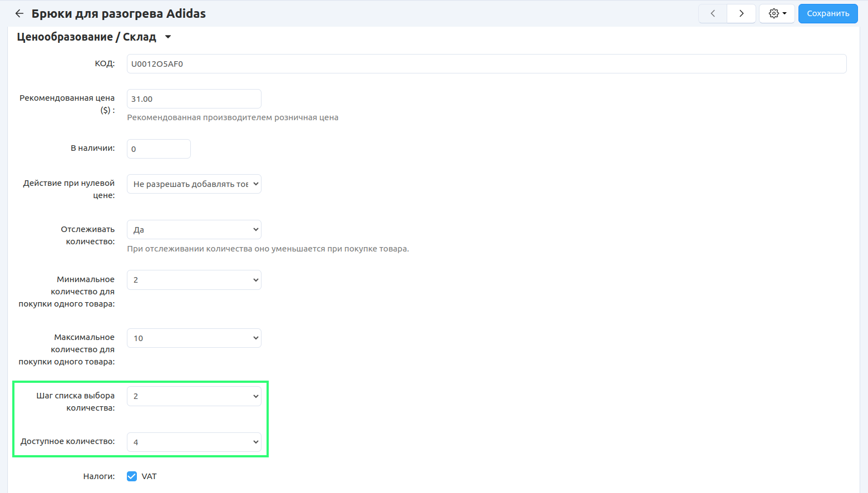Open Действие при нулевой цене dropdown
The image size is (868, 493).
(x=194, y=184)
